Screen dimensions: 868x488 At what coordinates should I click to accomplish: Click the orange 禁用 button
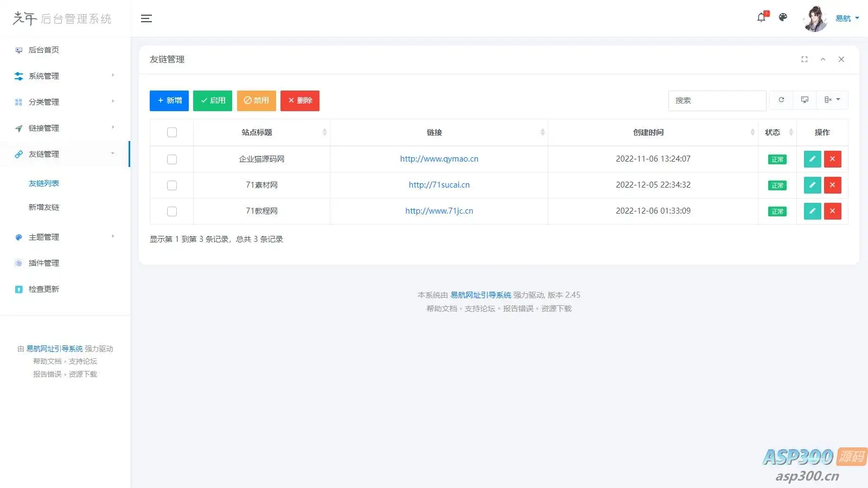click(x=257, y=101)
